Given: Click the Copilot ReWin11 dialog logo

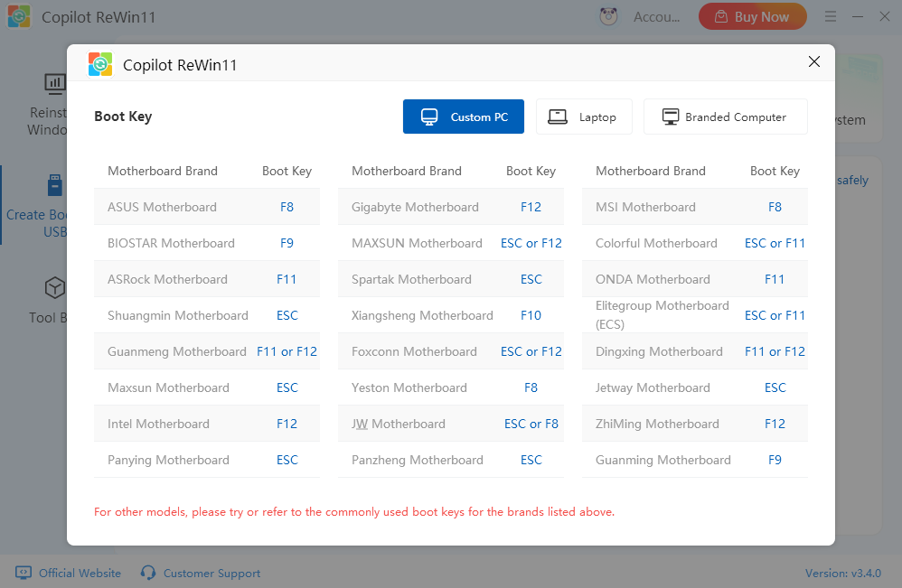Looking at the screenshot, I should [100, 64].
